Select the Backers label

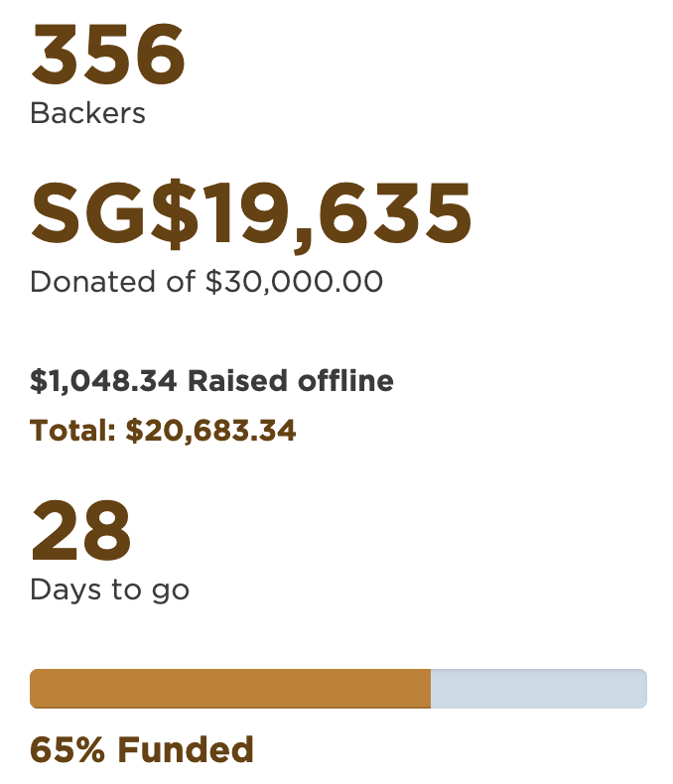tap(87, 114)
